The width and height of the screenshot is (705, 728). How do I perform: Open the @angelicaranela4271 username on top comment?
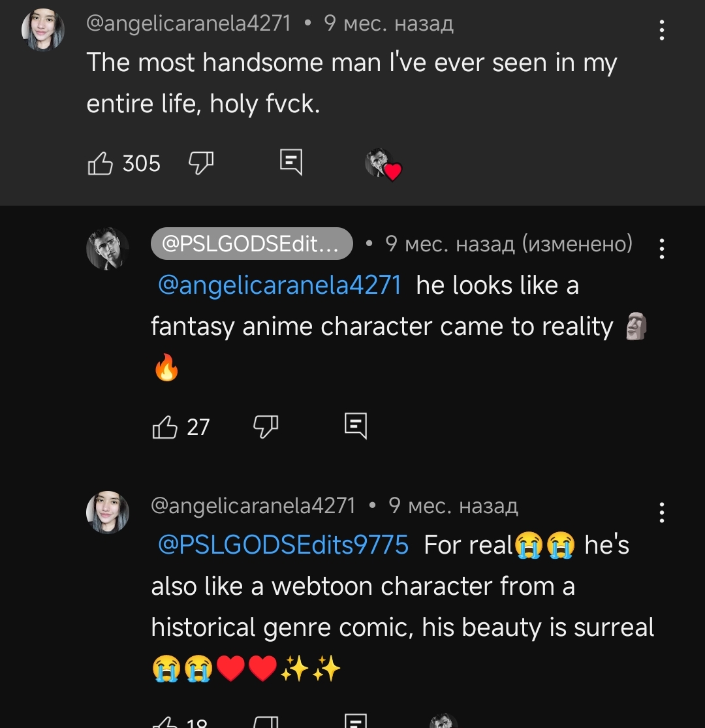pyautogui.click(x=189, y=24)
